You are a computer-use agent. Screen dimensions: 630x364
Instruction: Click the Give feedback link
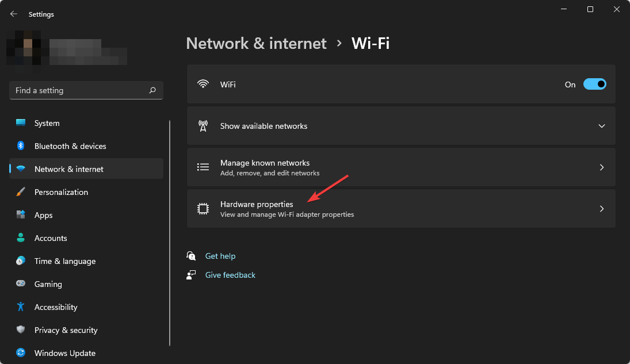pyautogui.click(x=230, y=275)
